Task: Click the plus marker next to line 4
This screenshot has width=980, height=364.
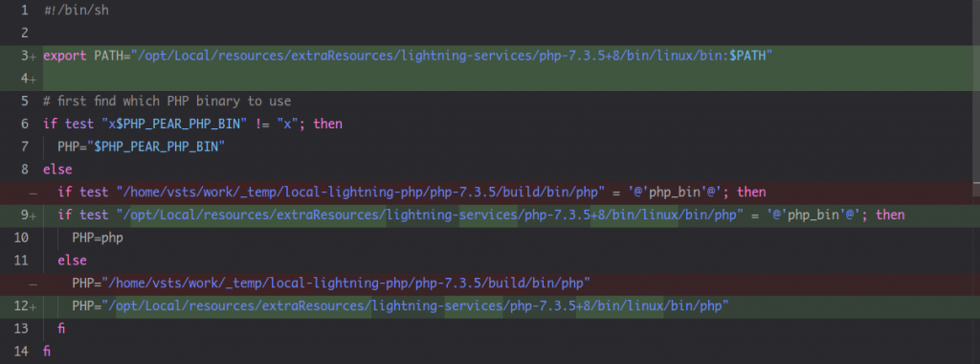Action: click(x=33, y=80)
